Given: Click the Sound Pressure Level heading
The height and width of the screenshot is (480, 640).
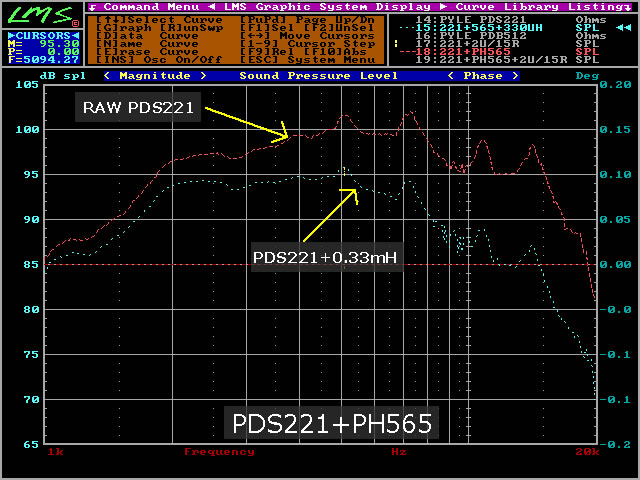Looking at the screenshot, I should coord(319,76).
